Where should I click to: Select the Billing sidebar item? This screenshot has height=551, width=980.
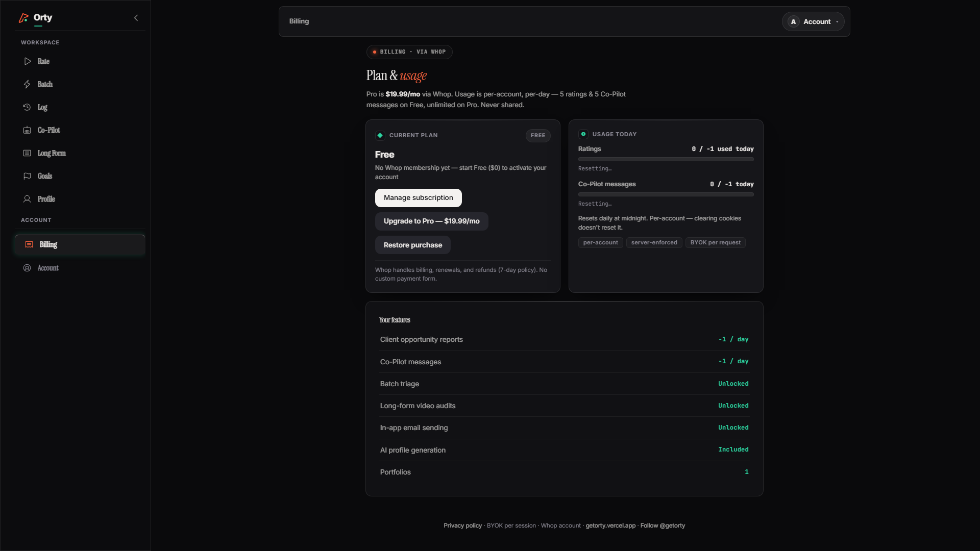(80, 245)
